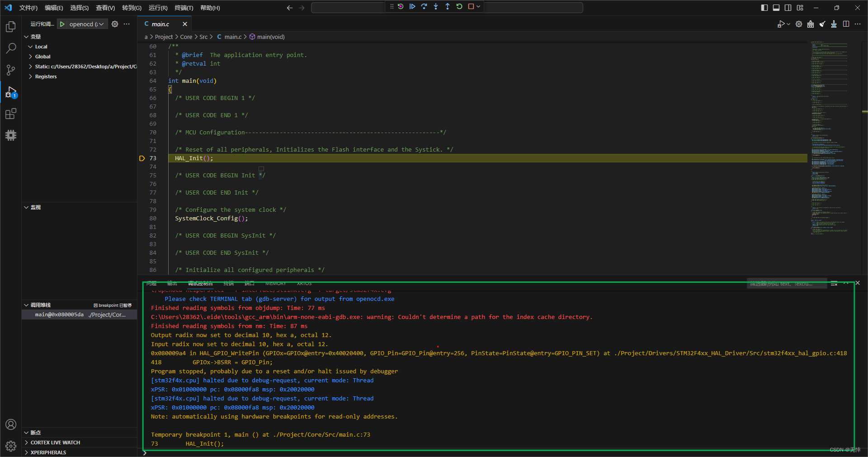
Task: Open the run-debug dropdown arrow in the editor toolbar
Action: 788,24
